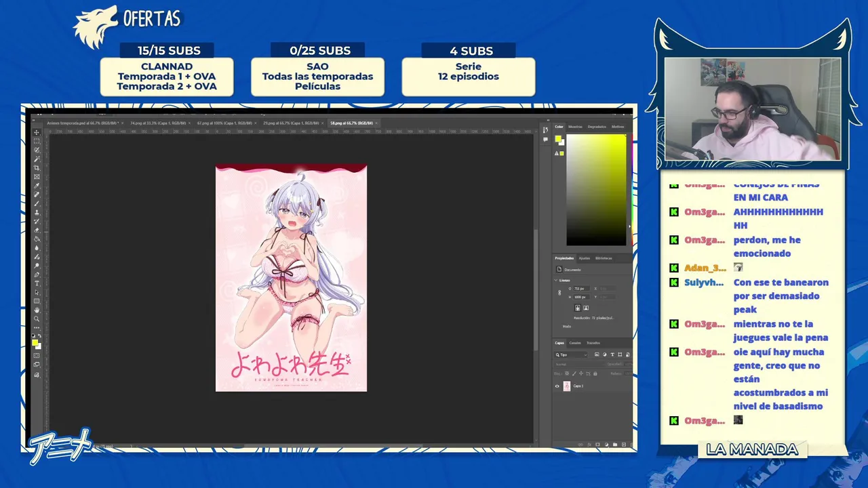
Task: Toggle type layer filter
Action: [x=612, y=354]
